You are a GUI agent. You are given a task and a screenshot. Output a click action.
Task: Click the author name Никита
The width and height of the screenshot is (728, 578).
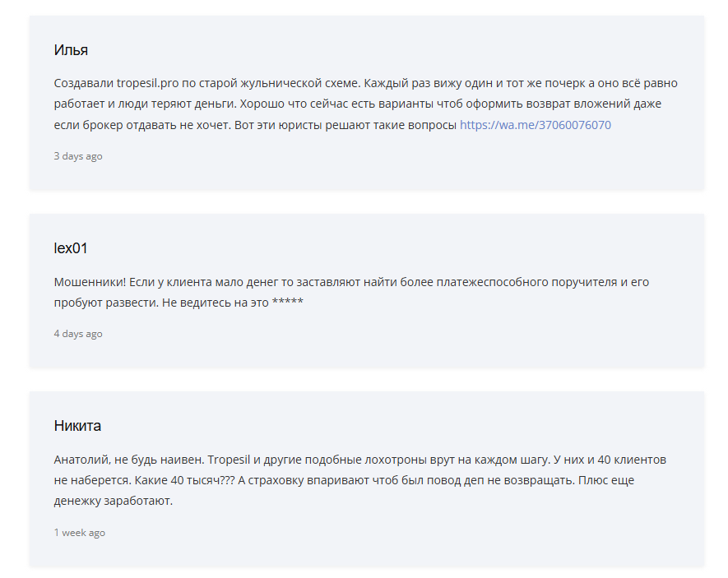[x=77, y=425]
